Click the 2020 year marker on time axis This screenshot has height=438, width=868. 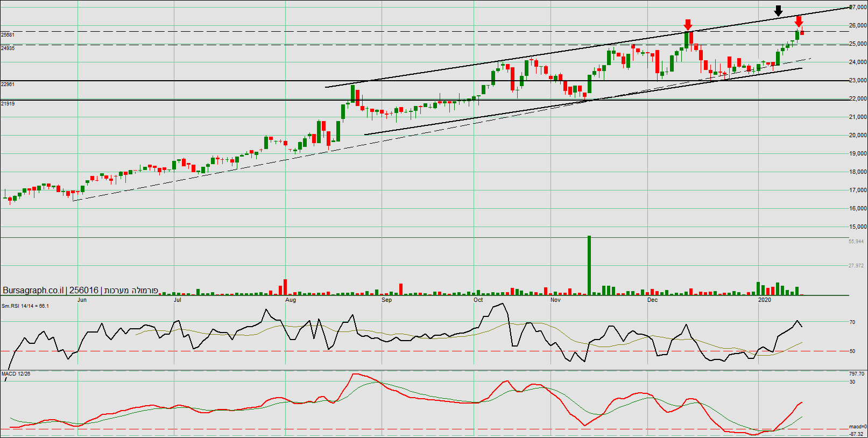click(x=764, y=300)
